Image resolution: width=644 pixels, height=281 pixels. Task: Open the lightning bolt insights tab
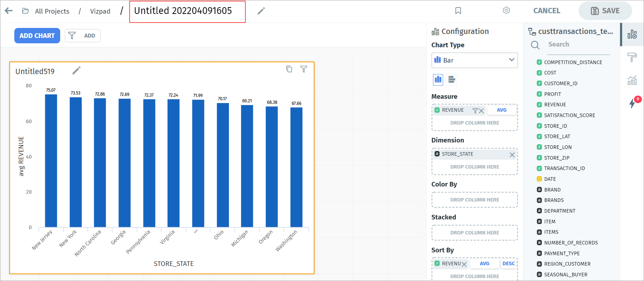(x=633, y=103)
